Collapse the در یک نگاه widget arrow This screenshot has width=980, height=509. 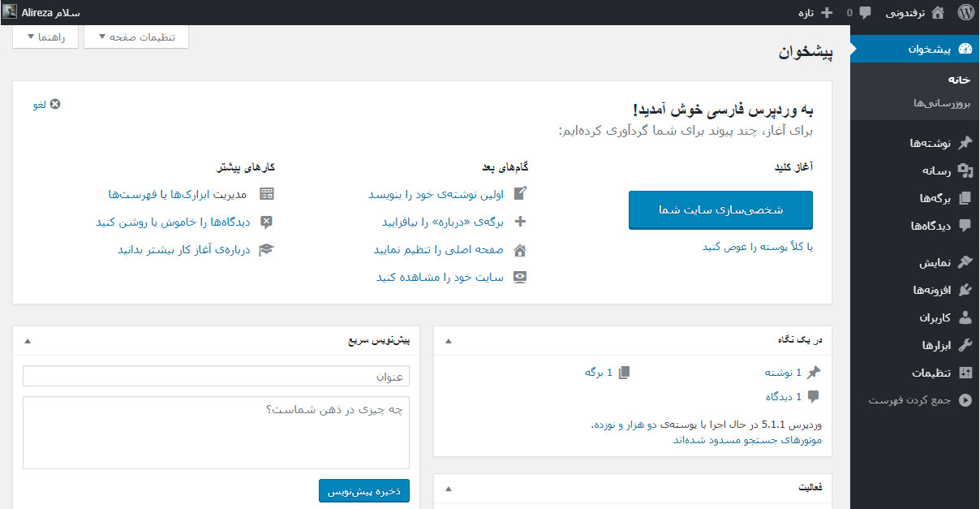[x=449, y=340]
